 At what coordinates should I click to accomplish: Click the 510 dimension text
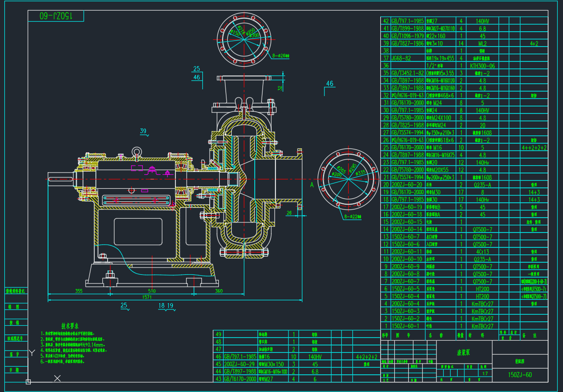pos(152,291)
